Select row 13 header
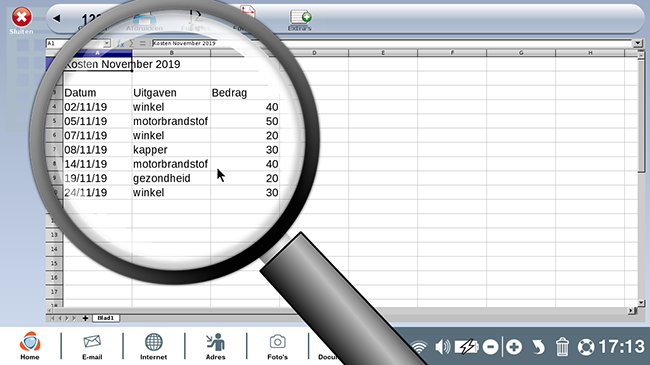 coord(54,235)
